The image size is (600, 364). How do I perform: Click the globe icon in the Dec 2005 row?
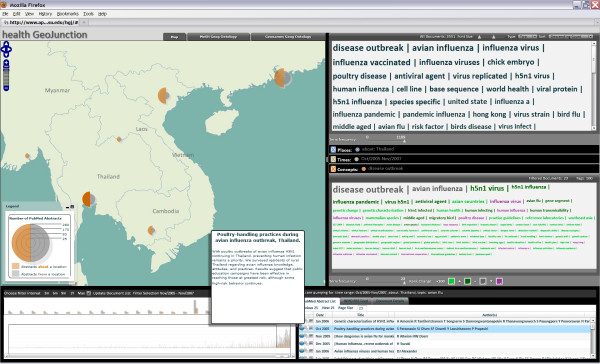[x=302, y=343]
